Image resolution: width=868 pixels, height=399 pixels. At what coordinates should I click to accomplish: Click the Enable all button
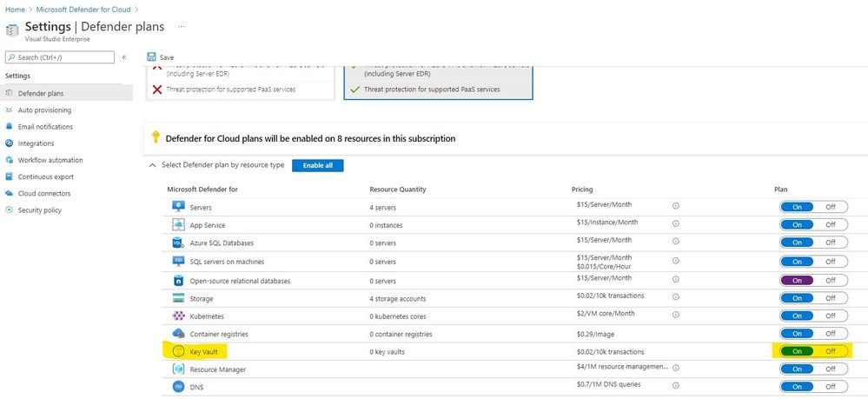(318, 166)
